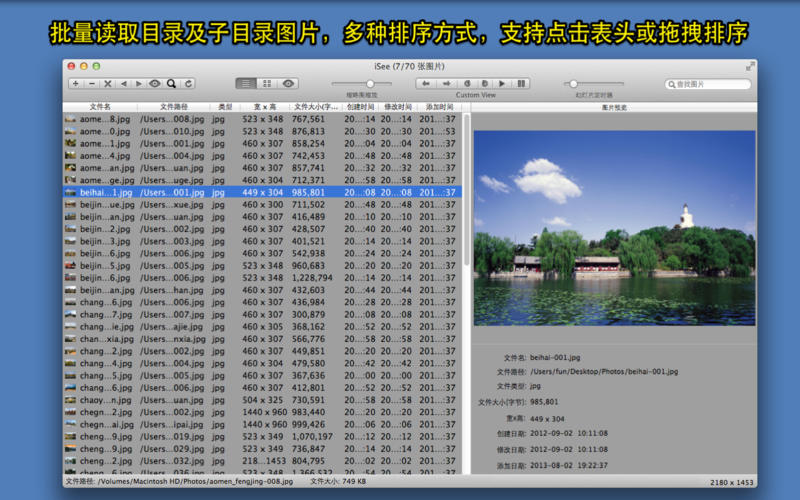This screenshot has width=800, height=500.
Task: Sort by 文件大小 column header
Action: pyautogui.click(x=316, y=107)
